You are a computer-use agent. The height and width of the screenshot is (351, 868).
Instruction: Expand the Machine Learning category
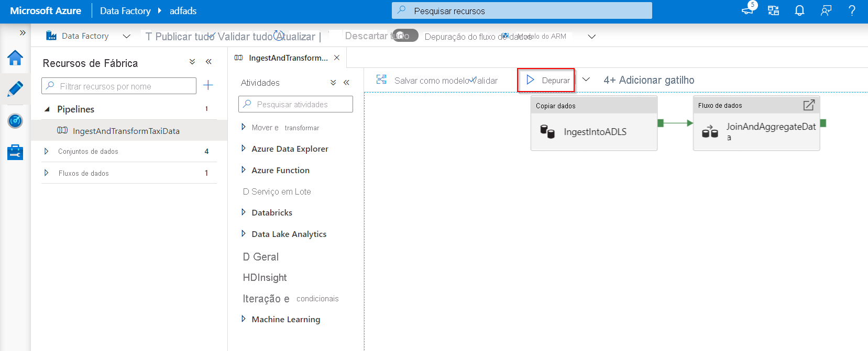pos(243,319)
